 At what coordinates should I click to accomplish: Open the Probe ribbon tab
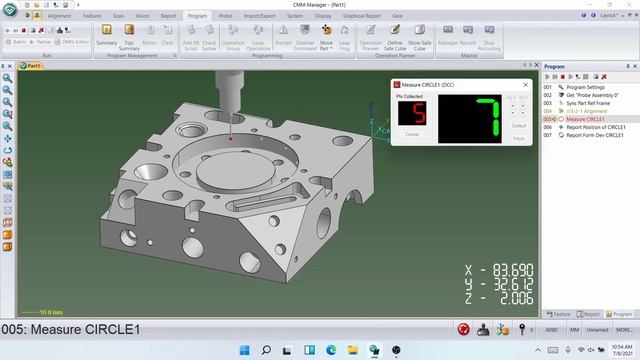coord(225,16)
